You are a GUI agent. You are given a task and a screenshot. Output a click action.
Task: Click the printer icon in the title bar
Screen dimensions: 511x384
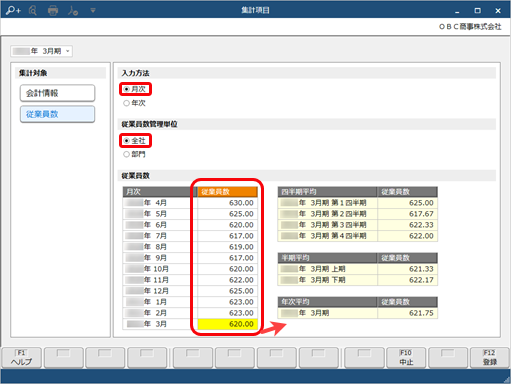pos(53,11)
